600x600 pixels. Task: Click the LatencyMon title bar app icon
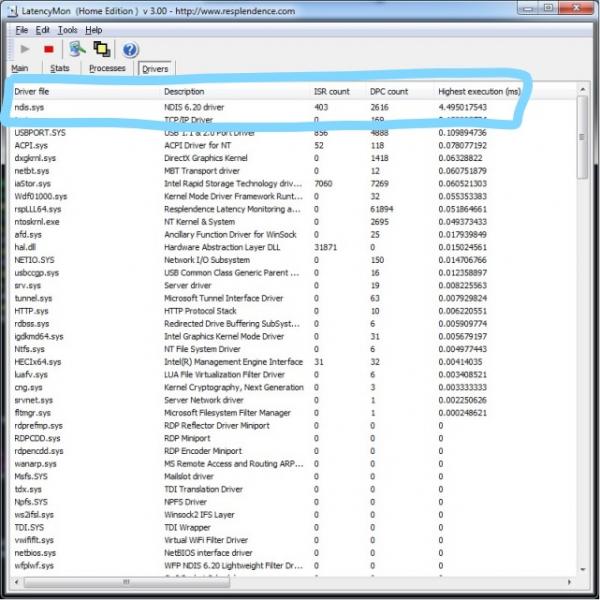(13, 11)
